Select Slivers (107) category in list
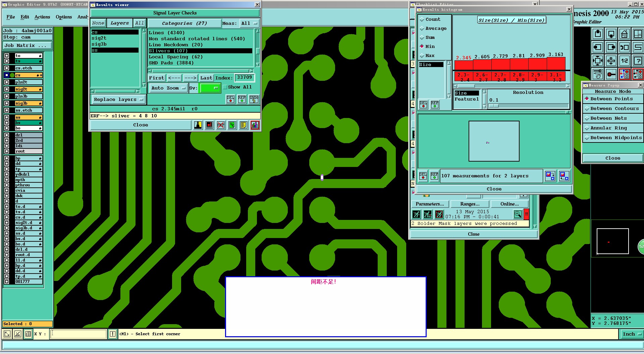 tap(200, 51)
